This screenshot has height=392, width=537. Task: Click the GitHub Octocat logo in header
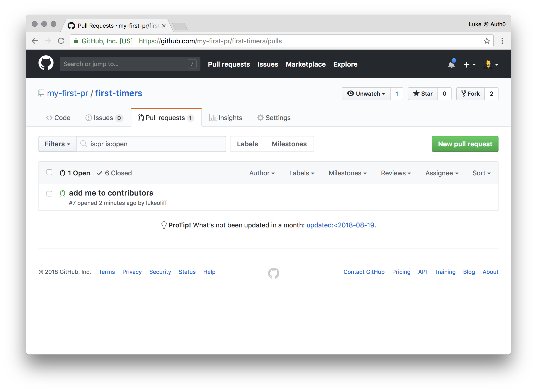tap(46, 63)
